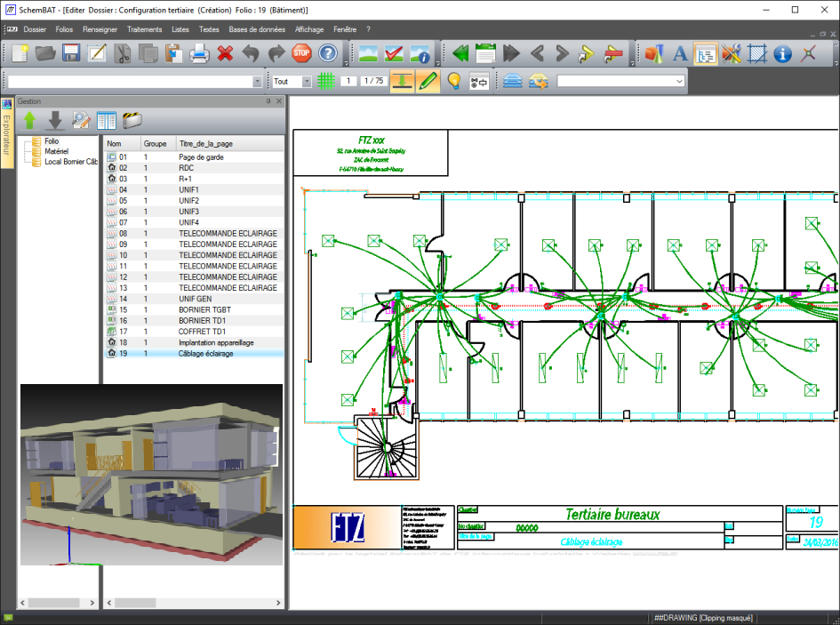Viewport: 840px width, 625px height.
Task: Click the landscape with red checkmark icon
Action: click(394, 53)
